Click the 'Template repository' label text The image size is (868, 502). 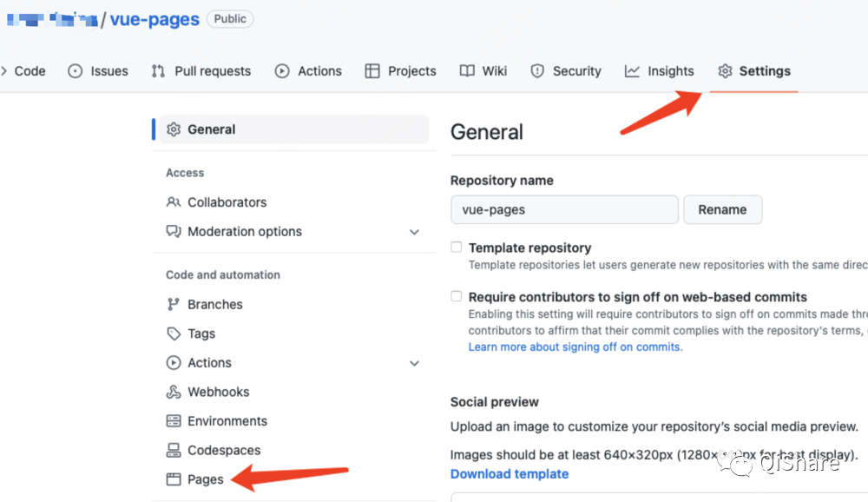pyautogui.click(x=529, y=248)
